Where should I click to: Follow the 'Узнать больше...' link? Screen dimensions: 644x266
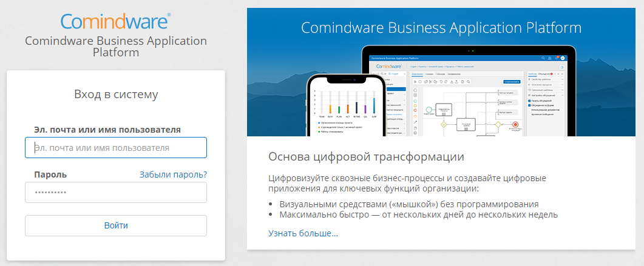[x=303, y=234]
